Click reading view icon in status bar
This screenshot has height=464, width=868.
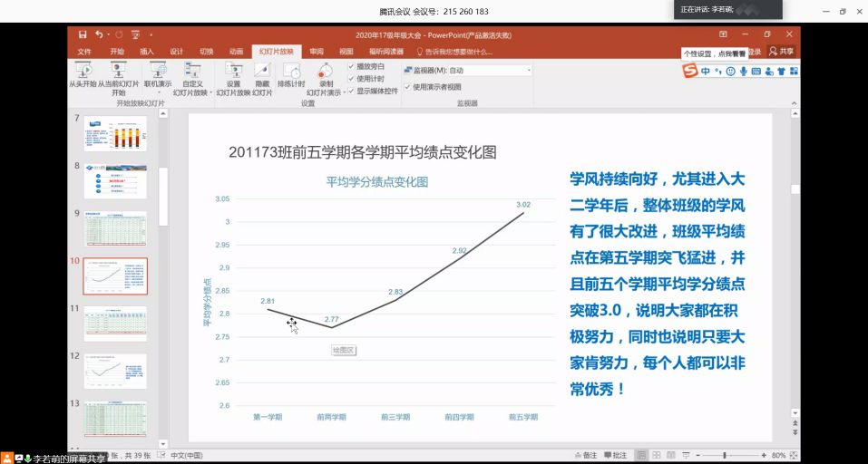(x=670, y=454)
